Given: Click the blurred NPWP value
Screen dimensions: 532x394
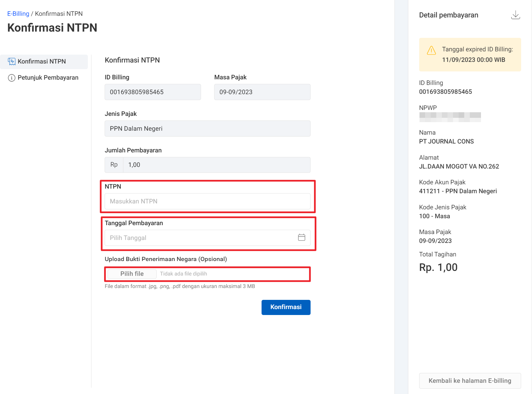Looking at the screenshot, I should 450,117.
